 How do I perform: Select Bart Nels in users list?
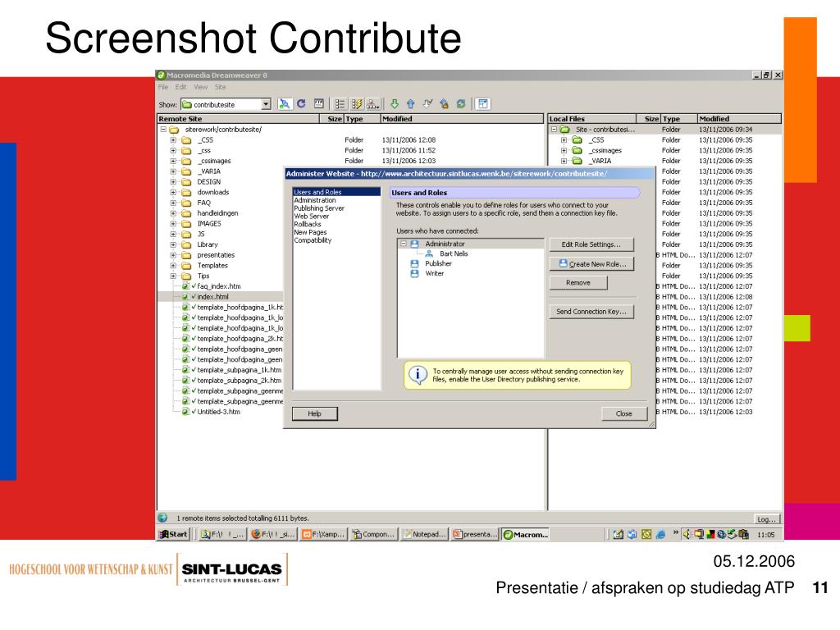point(454,254)
